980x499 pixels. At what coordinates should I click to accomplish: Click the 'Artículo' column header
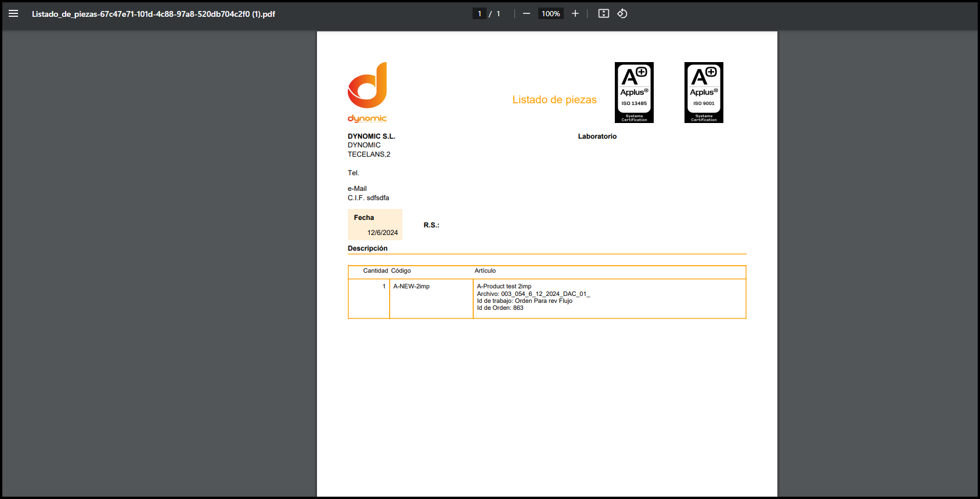click(x=485, y=271)
